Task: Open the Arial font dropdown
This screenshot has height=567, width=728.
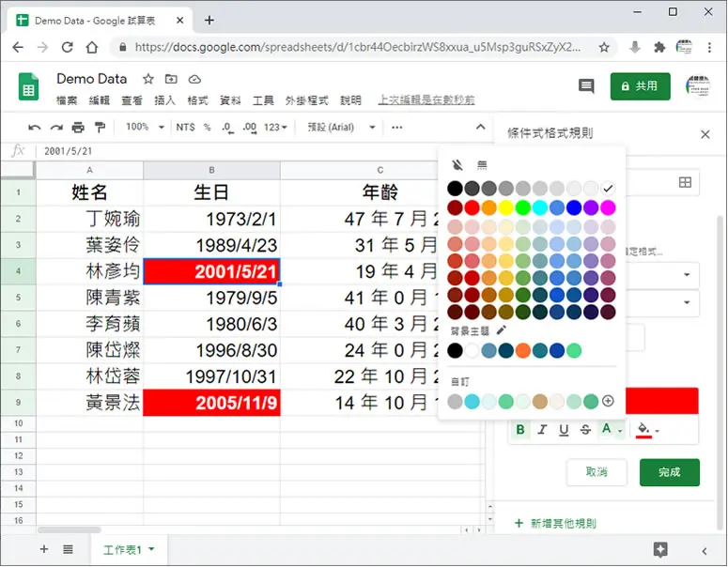Action: [x=341, y=127]
